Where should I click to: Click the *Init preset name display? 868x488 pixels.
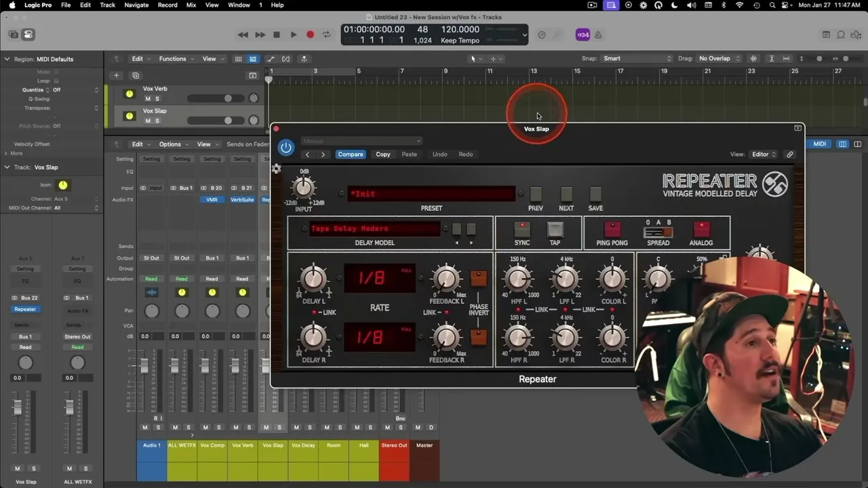pyautogui.click(x=431, y=195)
